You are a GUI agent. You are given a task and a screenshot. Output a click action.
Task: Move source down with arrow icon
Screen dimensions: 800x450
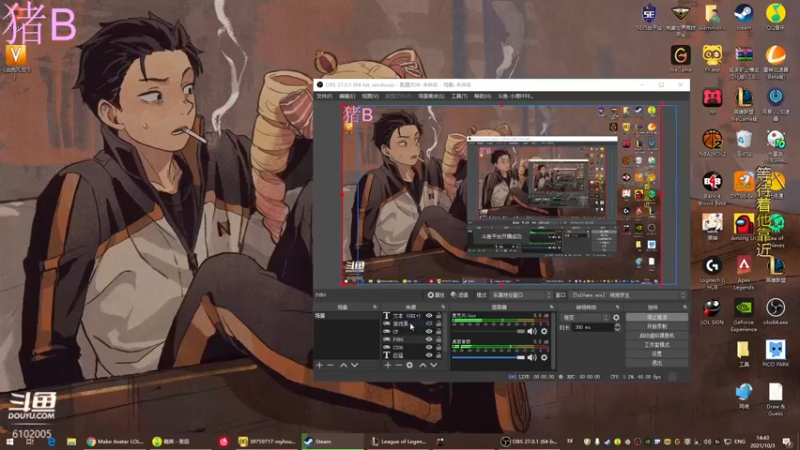434,365
